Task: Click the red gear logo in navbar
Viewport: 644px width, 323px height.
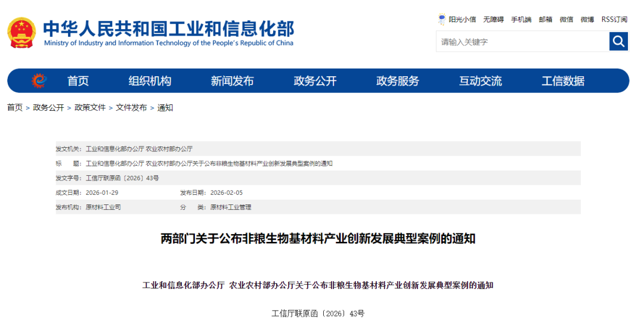Action: [x=39, y=80]
